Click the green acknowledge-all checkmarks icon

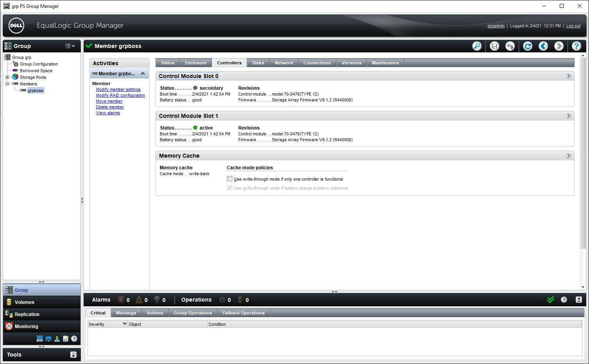[x=551, y=300]
